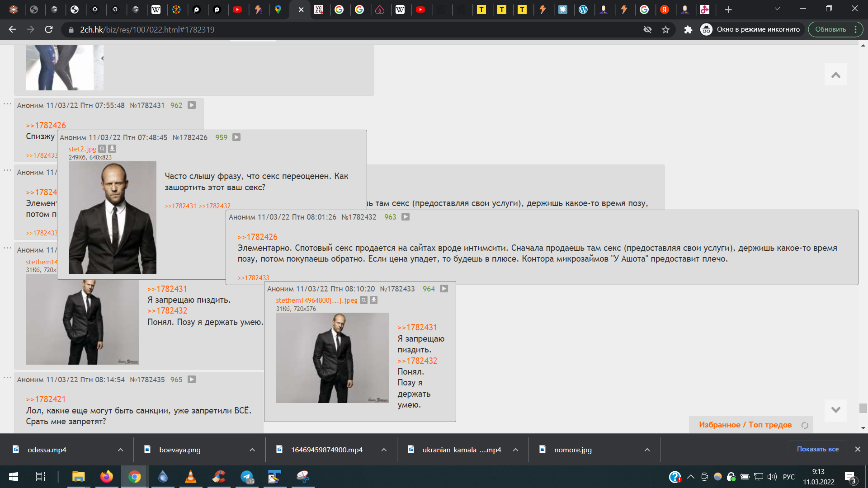This screenshot has width=868, height=488.
Task: Open File Explorer from taskbar
Action: coord(79,477)
